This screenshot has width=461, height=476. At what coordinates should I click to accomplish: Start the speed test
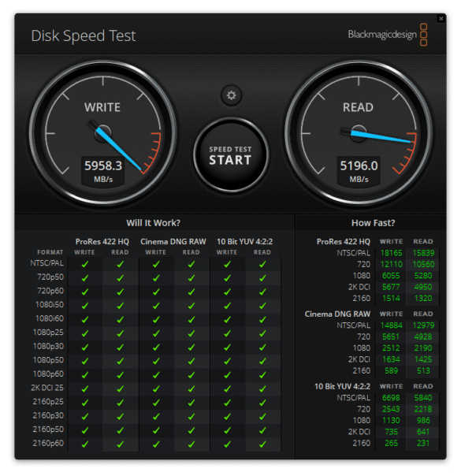(231, 155)
